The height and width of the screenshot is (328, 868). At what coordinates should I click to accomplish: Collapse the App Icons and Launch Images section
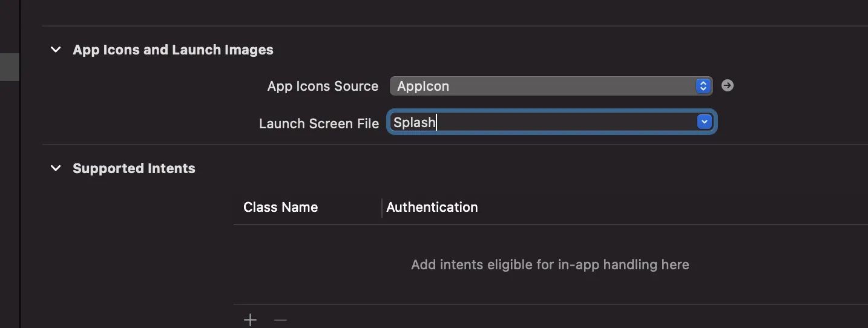click(56, 50)
